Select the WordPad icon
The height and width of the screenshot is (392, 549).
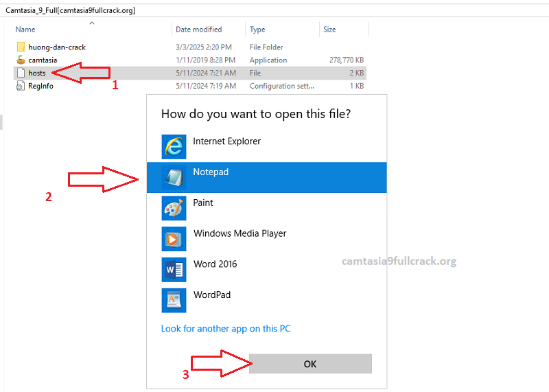[174, 300]
